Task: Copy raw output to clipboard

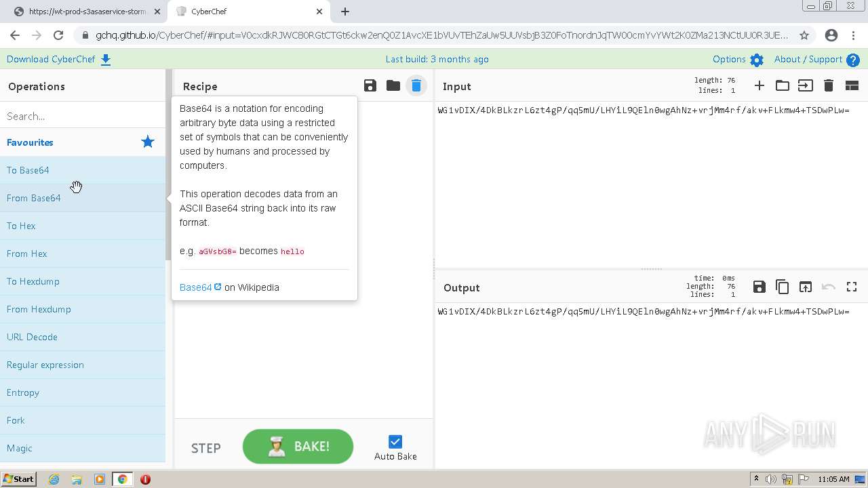Action: [782, 287]
